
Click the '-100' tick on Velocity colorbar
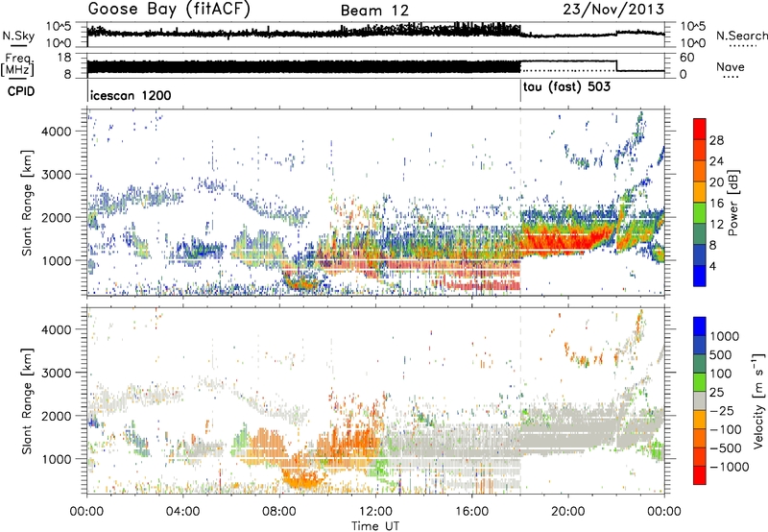tap(726, 429)
